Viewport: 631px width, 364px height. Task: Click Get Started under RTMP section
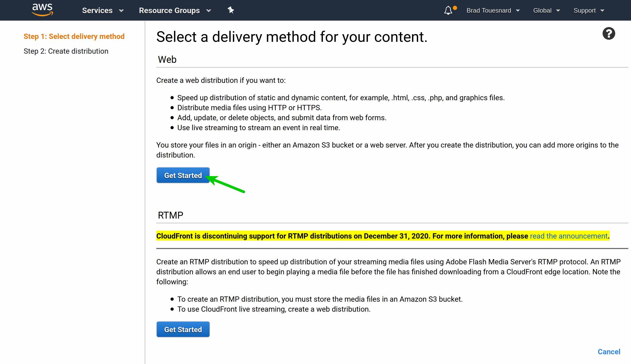(183, 330)
